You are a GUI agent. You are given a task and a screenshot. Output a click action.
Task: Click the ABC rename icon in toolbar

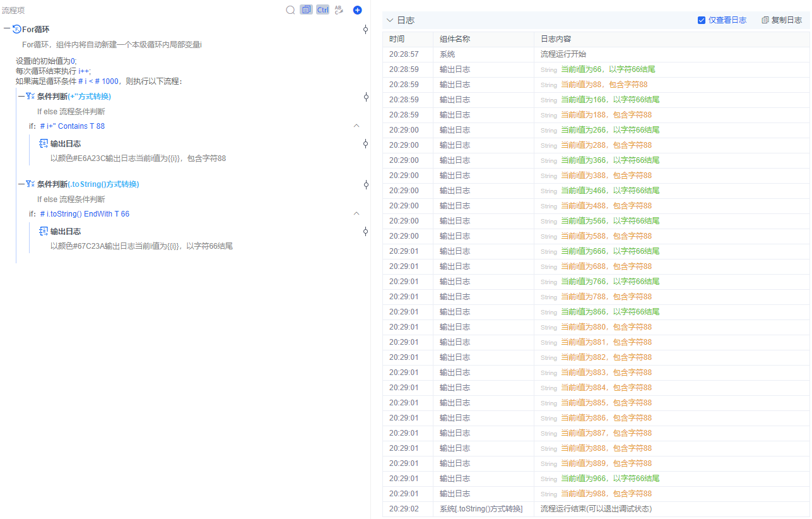(339, 9)
